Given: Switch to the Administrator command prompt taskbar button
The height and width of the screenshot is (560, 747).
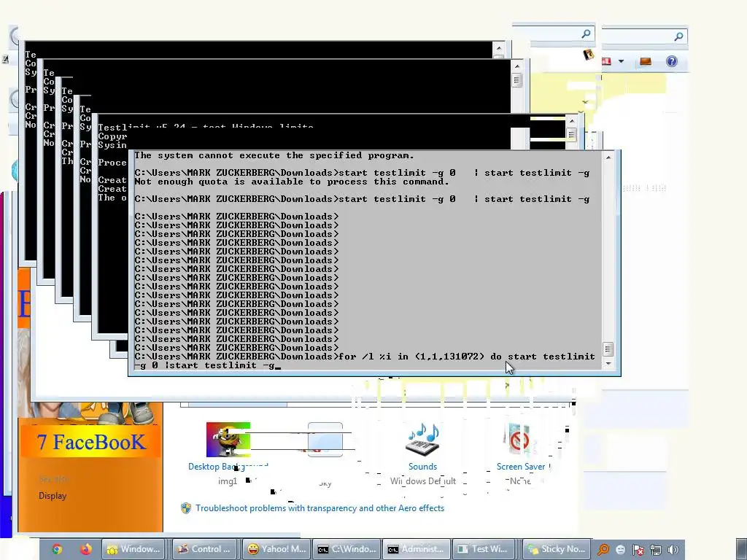Looking at the screenshot, I should [x=417, y=549].
